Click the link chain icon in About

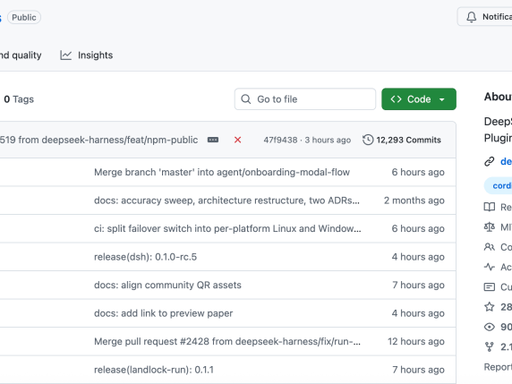[x=489, y=161]
